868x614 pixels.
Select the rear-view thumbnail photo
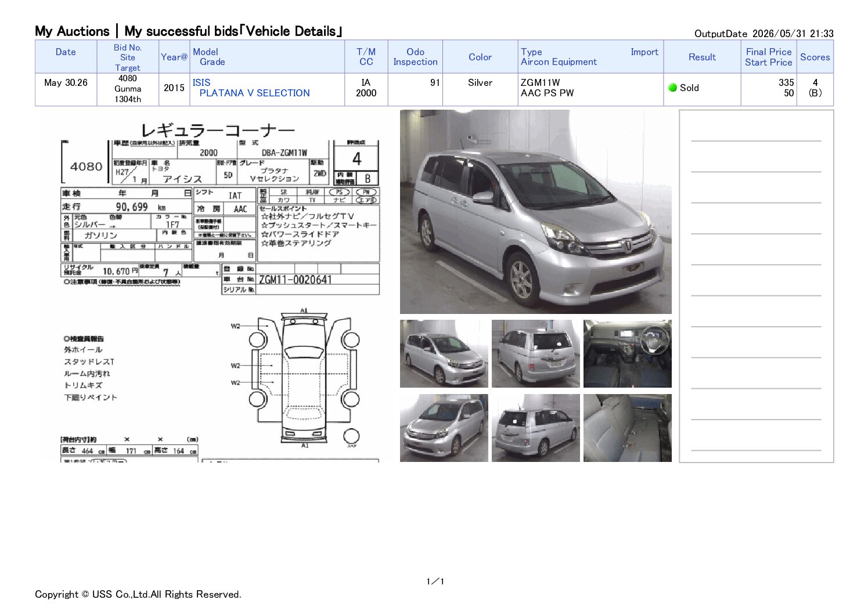[x=535, y=353]
